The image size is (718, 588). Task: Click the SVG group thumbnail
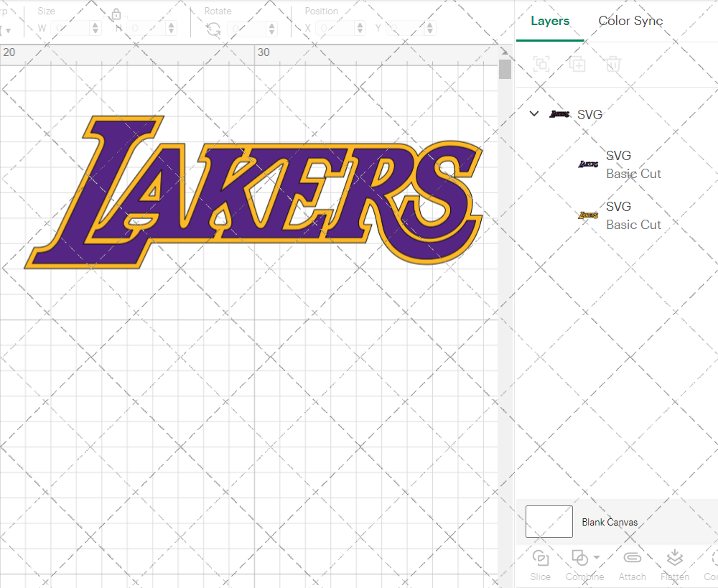tap(559, 114)
